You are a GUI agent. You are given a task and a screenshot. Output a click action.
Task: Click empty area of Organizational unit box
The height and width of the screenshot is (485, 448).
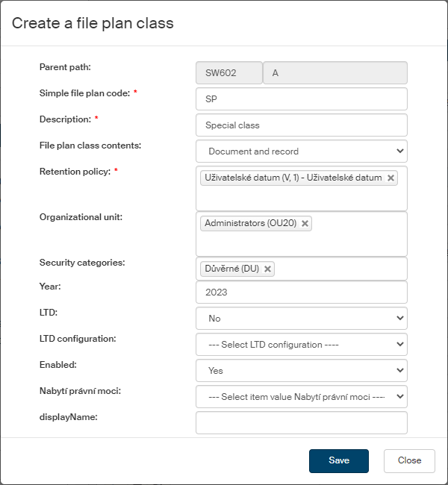(301, 244)
